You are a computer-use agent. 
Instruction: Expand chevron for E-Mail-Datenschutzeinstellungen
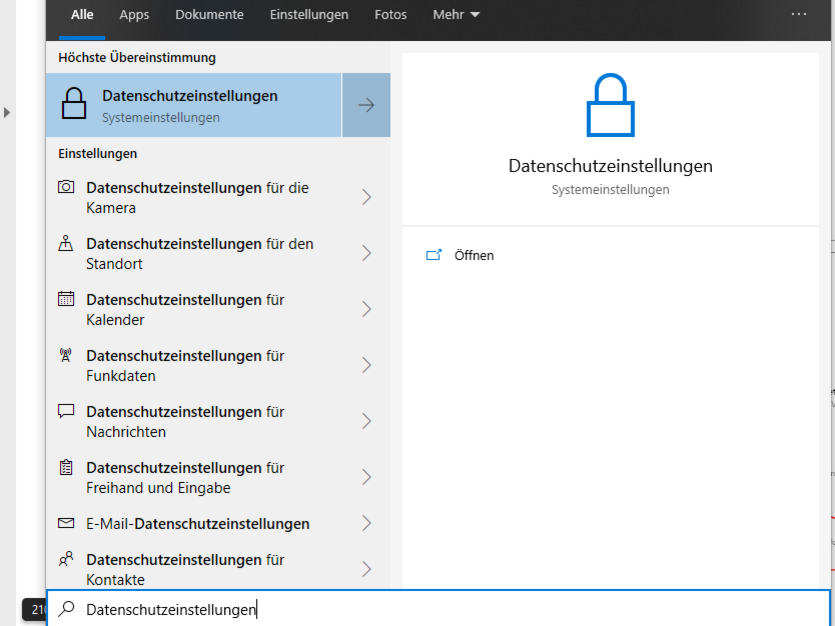[366, 523]
